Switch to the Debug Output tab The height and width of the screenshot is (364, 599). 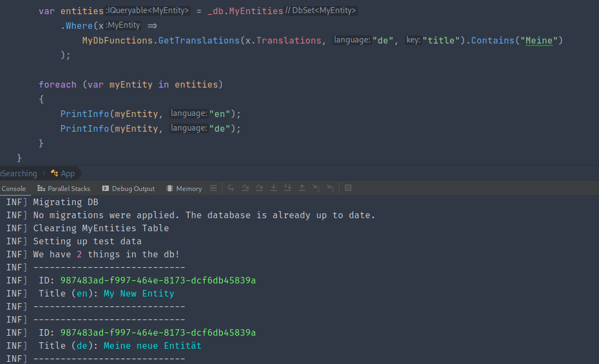(128, 189)
